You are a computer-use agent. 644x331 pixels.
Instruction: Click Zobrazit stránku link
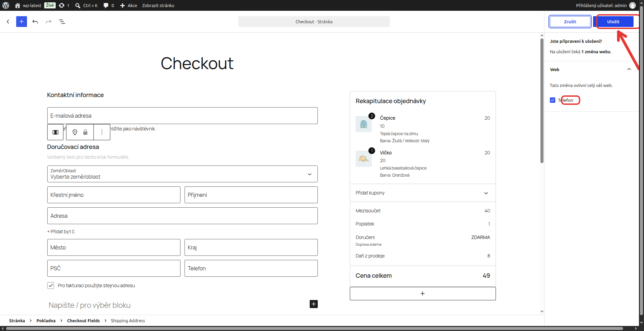point(158,5)
